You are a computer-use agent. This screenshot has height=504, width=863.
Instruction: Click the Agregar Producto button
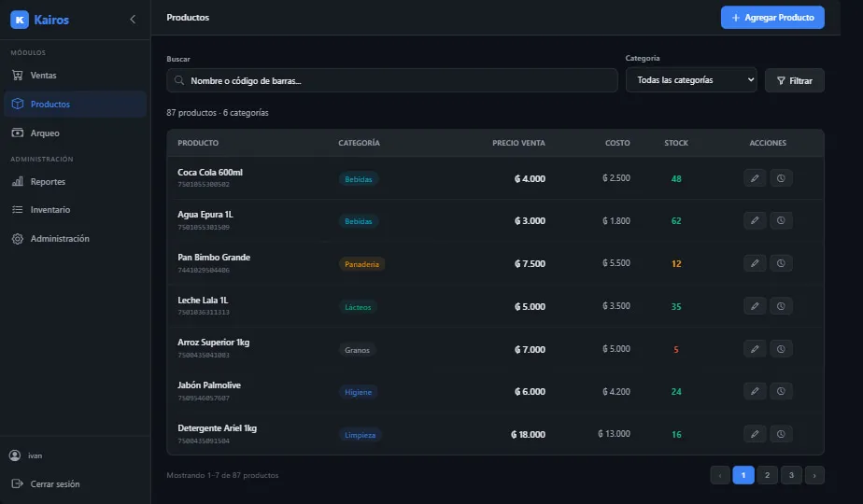click(772, 18)
